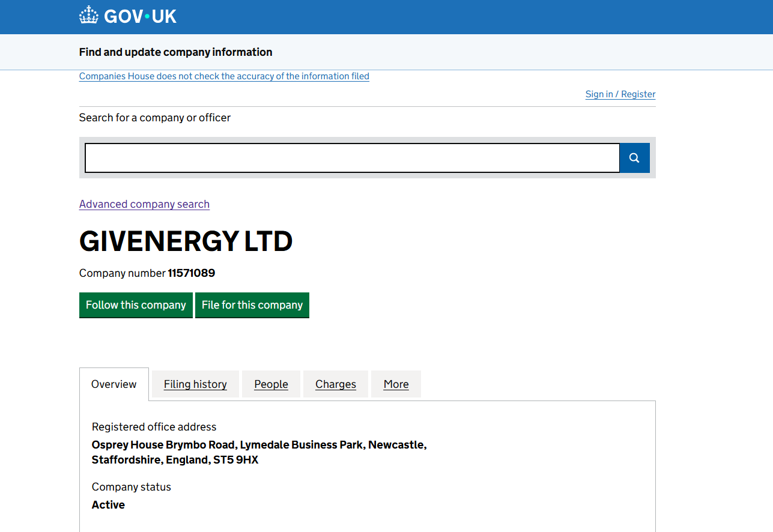Image resolution: width=773 pixels, height=532 pixels.
Task: Focus the company or officer search field
Action: pos(352,158)
